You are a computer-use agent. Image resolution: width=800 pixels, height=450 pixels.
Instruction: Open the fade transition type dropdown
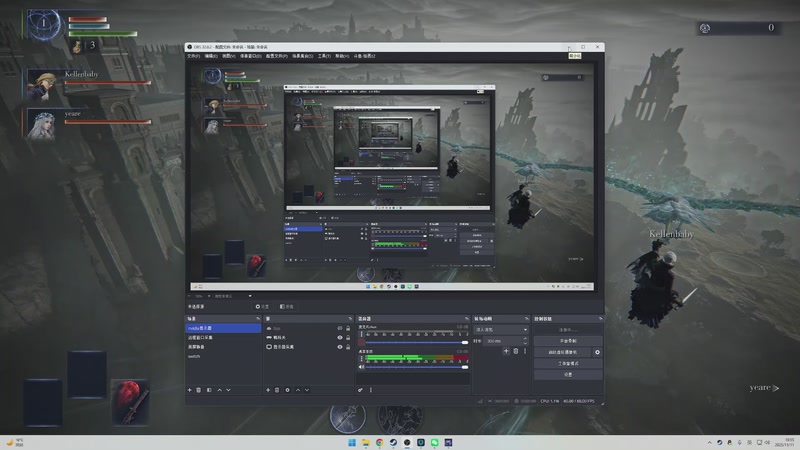click(x=501, y=330)
